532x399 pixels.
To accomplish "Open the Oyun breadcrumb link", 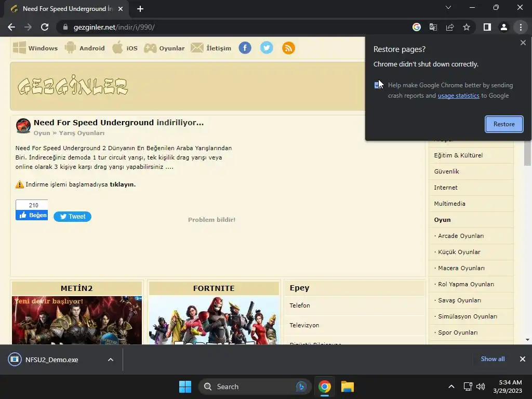I will click(42, 133).
